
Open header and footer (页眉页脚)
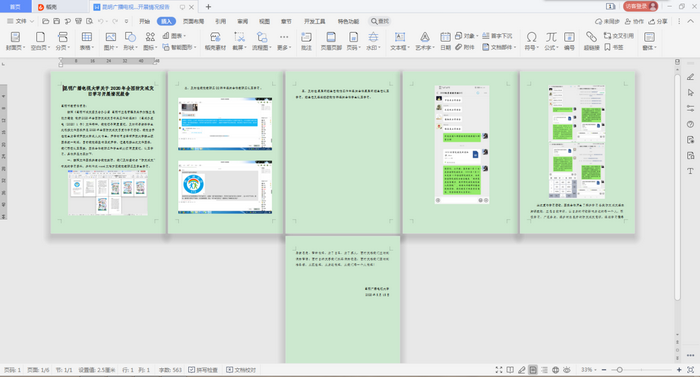coord(331,41)
